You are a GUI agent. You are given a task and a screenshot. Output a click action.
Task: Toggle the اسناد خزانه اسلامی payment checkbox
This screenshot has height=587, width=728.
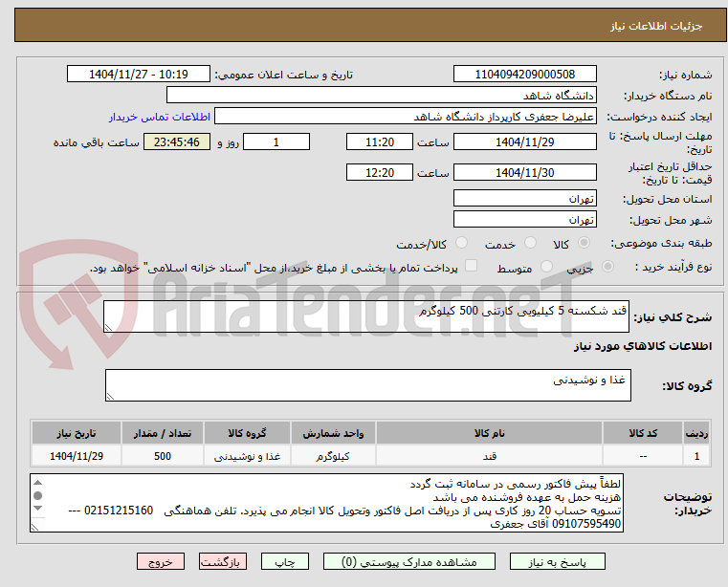tap(471, 266)
